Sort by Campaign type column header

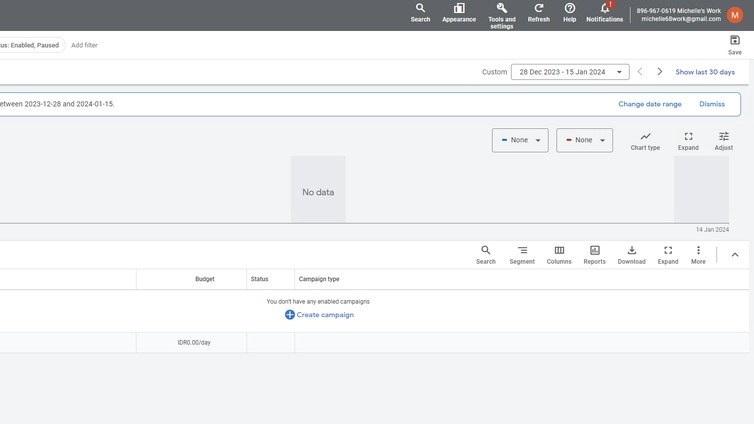pyautogui.click(x=319, y=279)
